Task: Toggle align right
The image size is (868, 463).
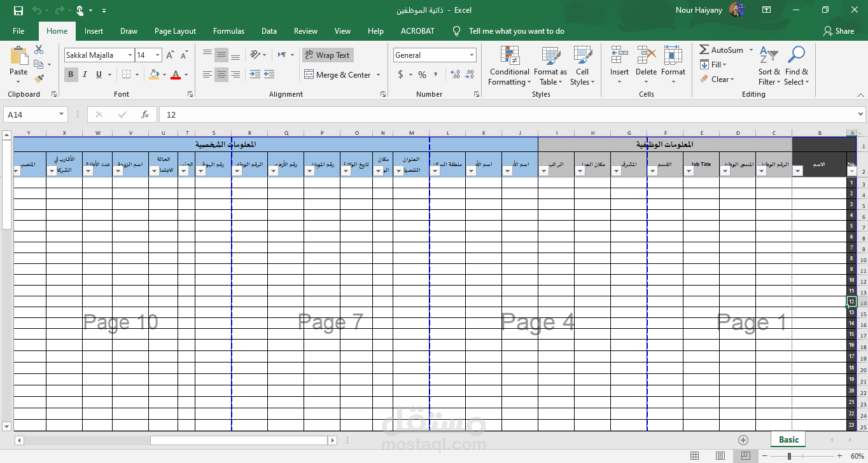Action: pyautogui.click(x=235, y=74)
